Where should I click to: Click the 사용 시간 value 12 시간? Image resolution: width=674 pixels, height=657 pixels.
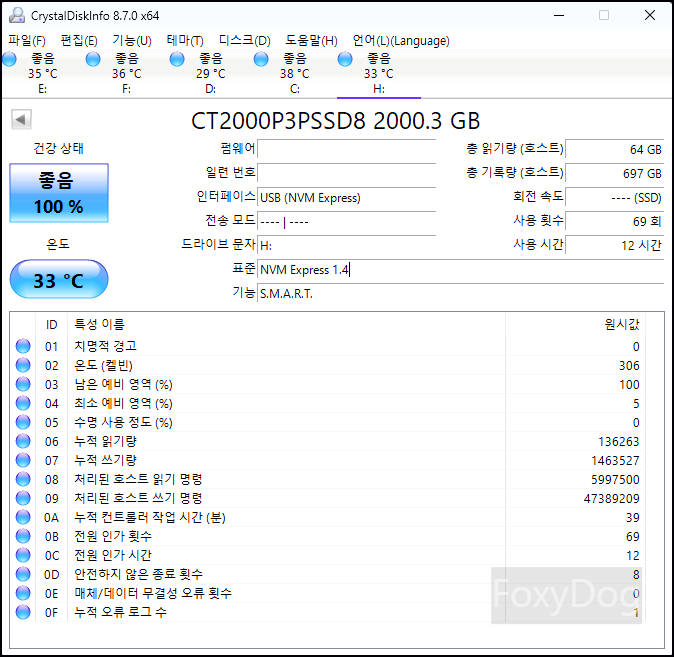[615, 245]
